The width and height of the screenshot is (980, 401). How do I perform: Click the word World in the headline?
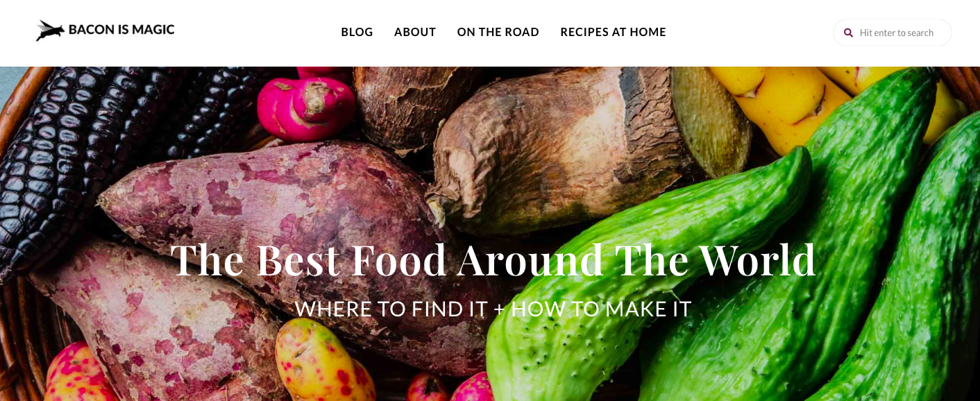757,259
